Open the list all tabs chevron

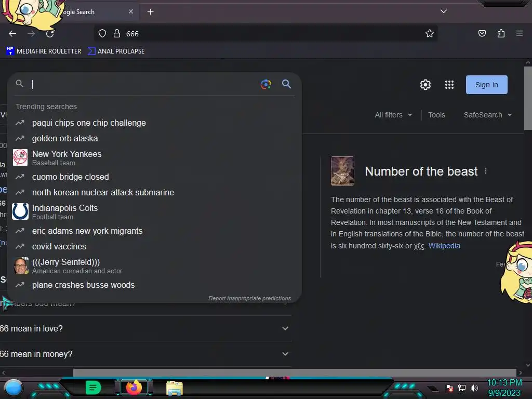tap(444, 11)
